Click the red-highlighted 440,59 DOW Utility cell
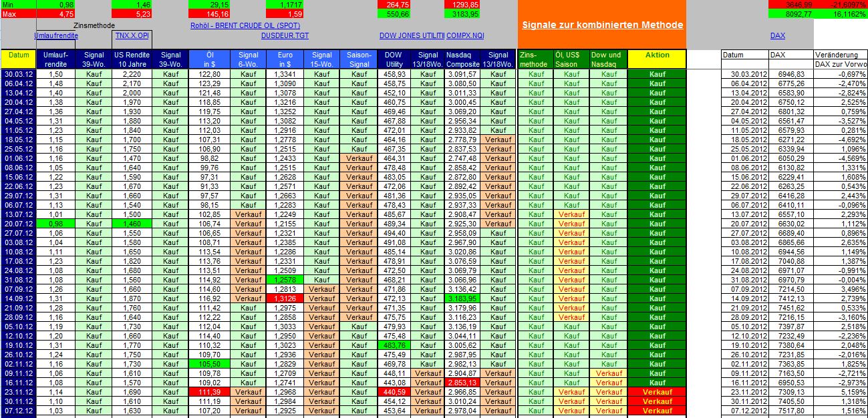 [394, 392]
